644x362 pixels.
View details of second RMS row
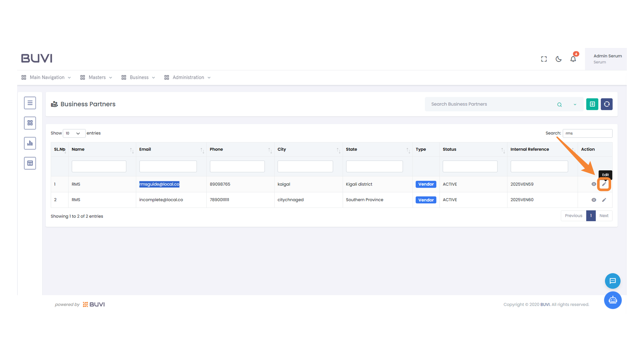pos(594,200)
